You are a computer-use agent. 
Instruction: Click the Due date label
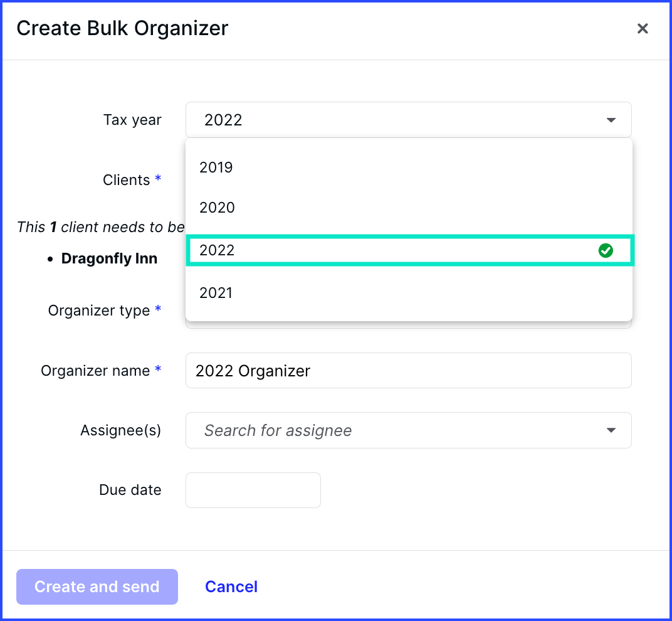tap(130, 490)
